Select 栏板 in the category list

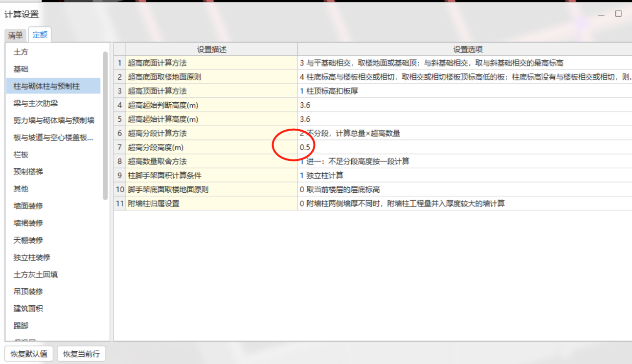(53, 155)
